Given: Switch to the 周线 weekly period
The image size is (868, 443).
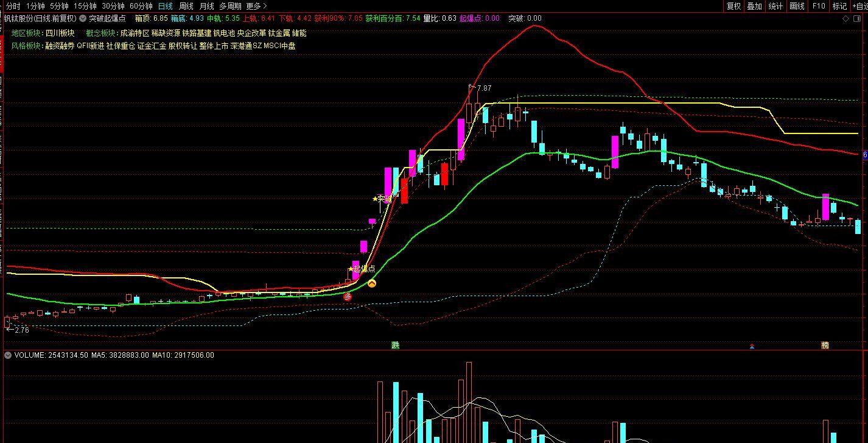Looking at the screenshot, I should click(x=186, y=6).
